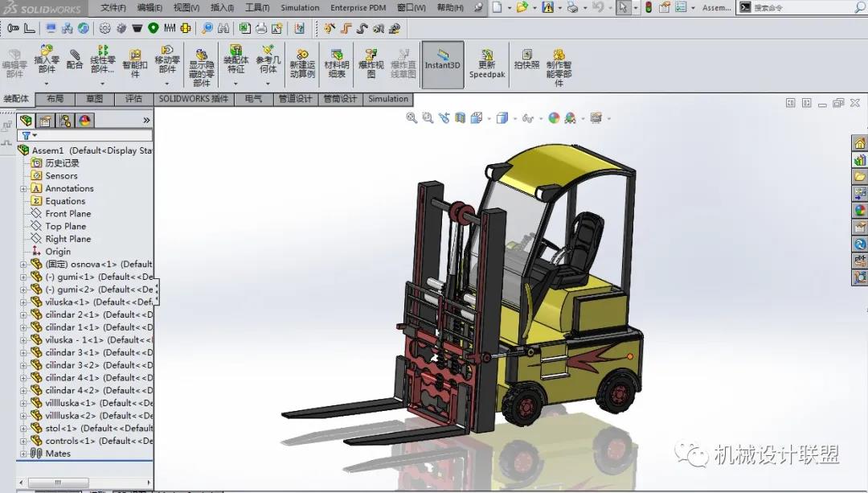
Task: Switch to the 布局 tab
Action: click(55, 99)
